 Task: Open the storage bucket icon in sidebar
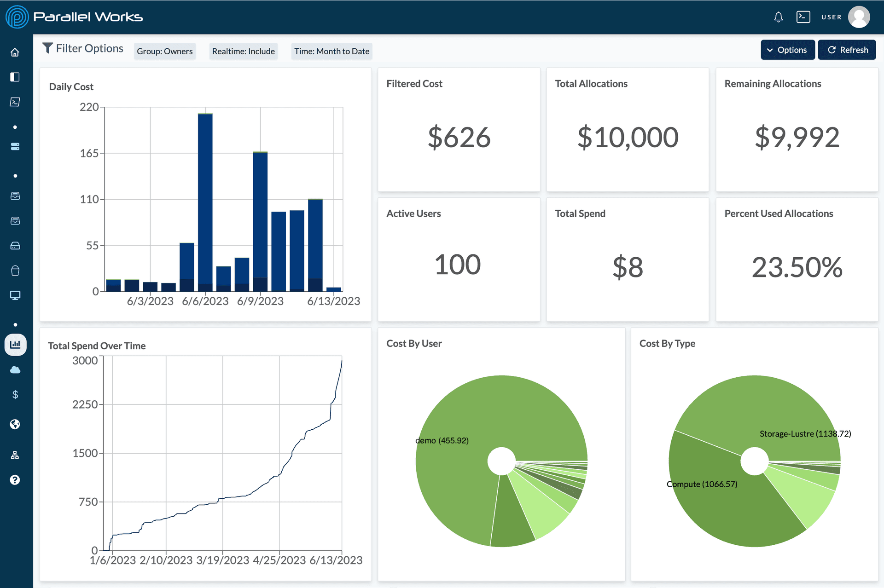tap(15, 271)
